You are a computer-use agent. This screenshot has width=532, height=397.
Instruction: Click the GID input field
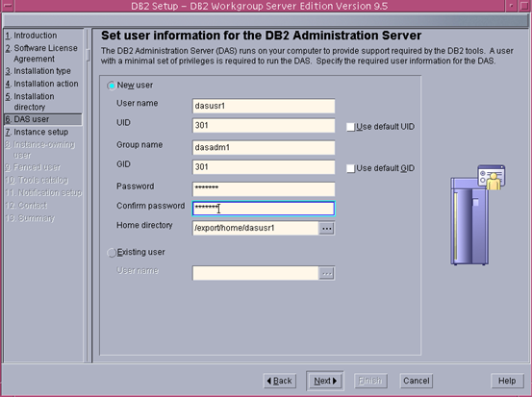point(264,167)
